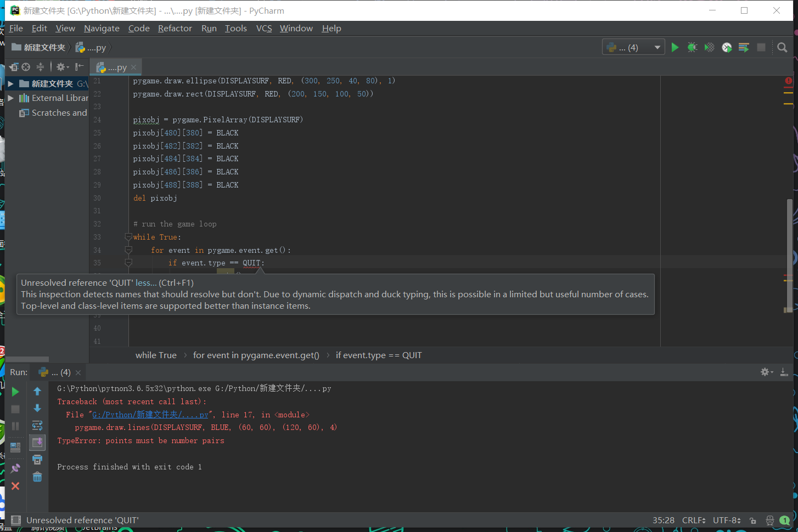798x532 pixels.
Task: Collapse all in the Project tool window
Action: (40, 67)
